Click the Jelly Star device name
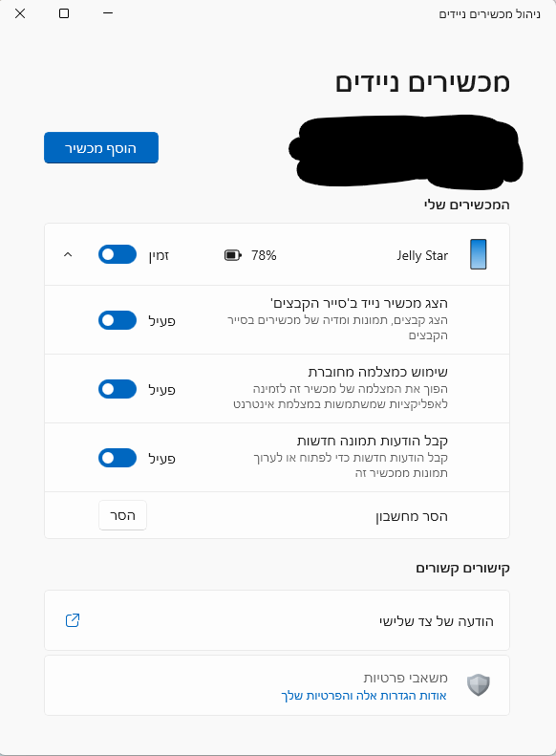The width and height of the screenshot is (556, 756). click(422, 255)
